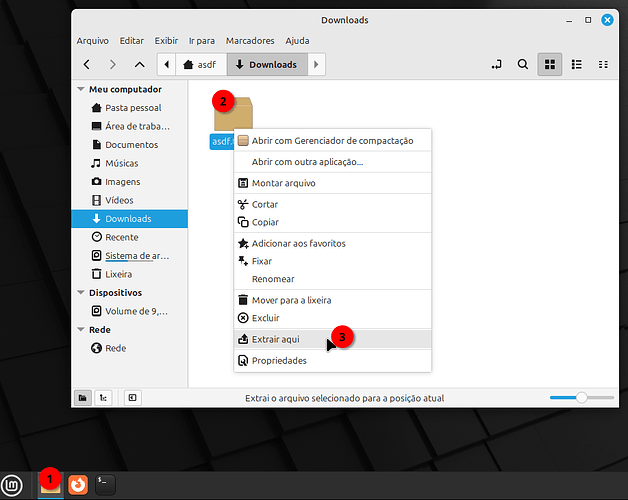The height and width of the screenshot is (500, 628).
Task: Select Downloads in the sidebar
Action: click(129, 219)
